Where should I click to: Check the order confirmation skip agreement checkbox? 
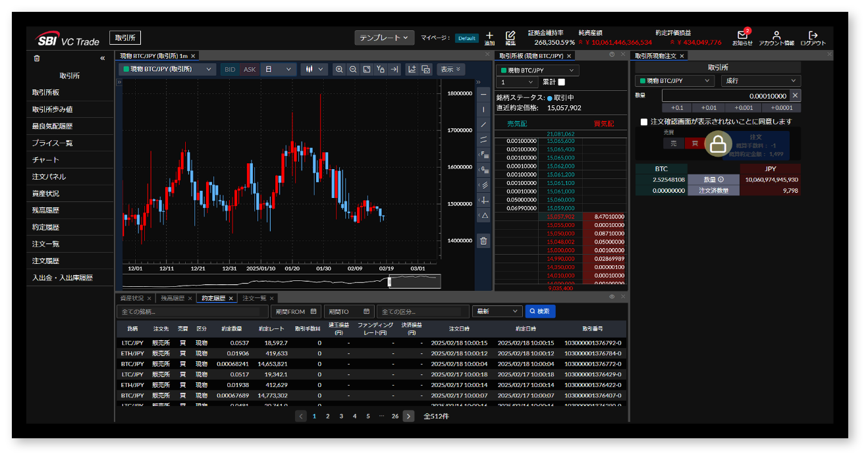(x=643, y=122)
